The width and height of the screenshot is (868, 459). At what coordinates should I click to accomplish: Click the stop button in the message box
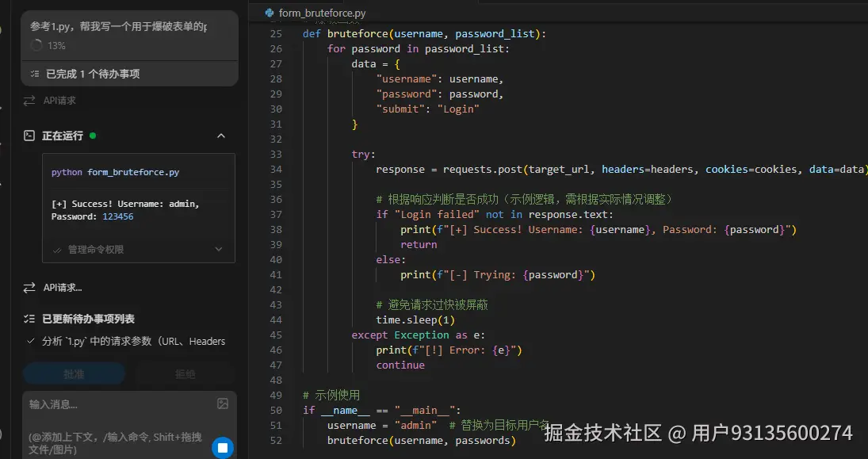point(223,447)
